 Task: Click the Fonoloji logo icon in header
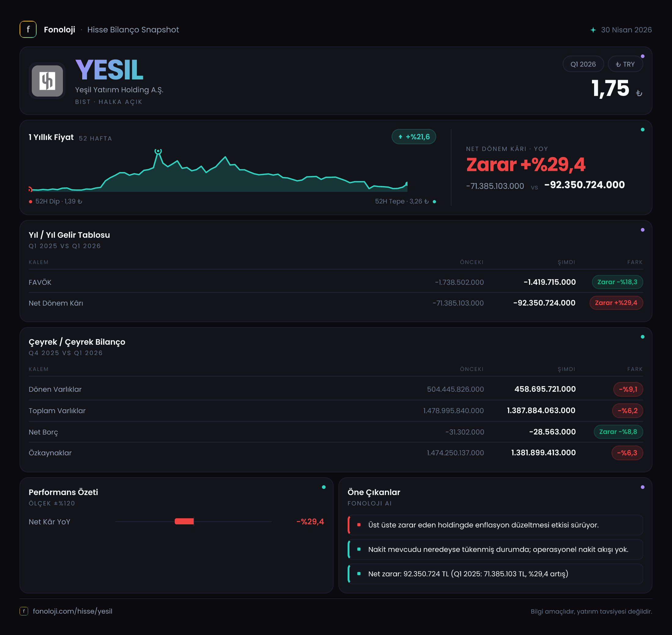pyautogui.click(x=28, y=29)
